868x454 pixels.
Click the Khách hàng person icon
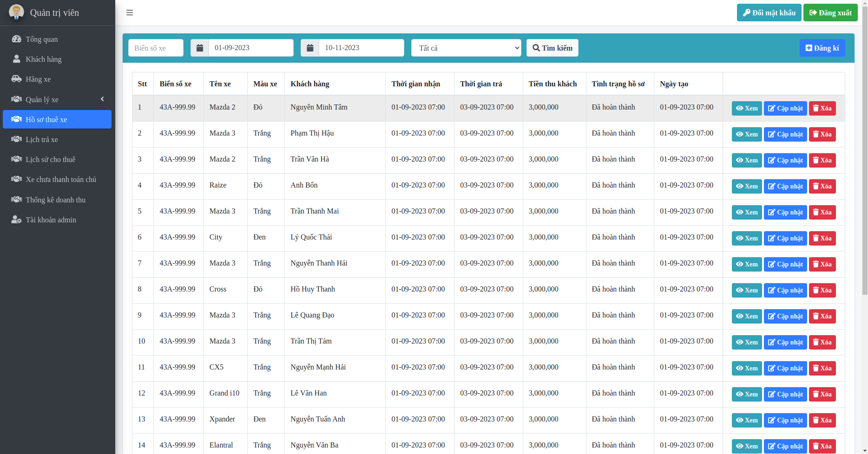(16, 59)
